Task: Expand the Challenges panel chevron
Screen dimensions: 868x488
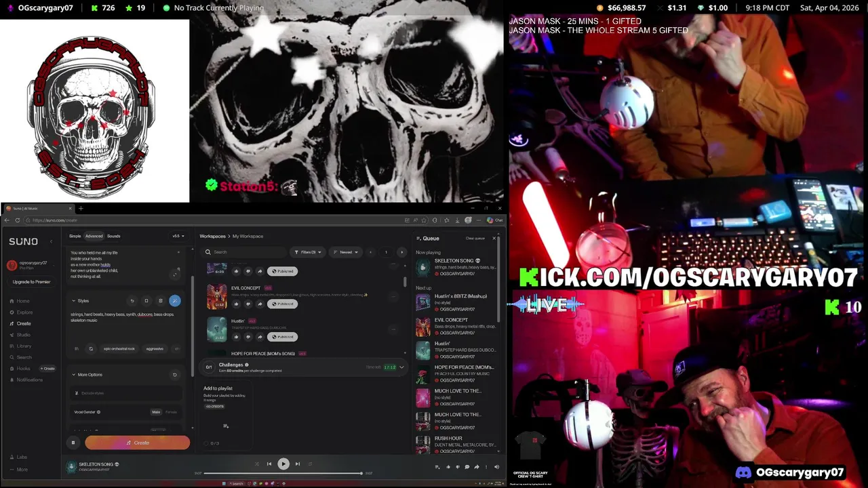Action: pos(401,367)
